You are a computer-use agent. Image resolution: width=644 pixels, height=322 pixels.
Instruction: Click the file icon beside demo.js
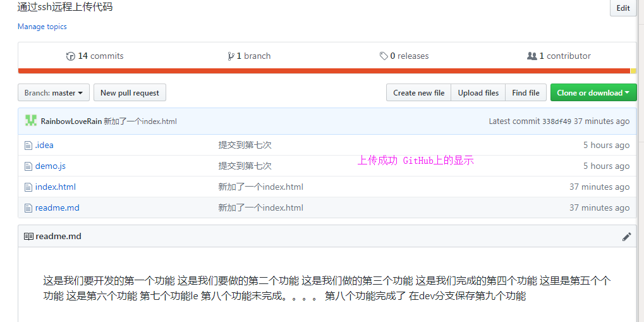[28, 166]
